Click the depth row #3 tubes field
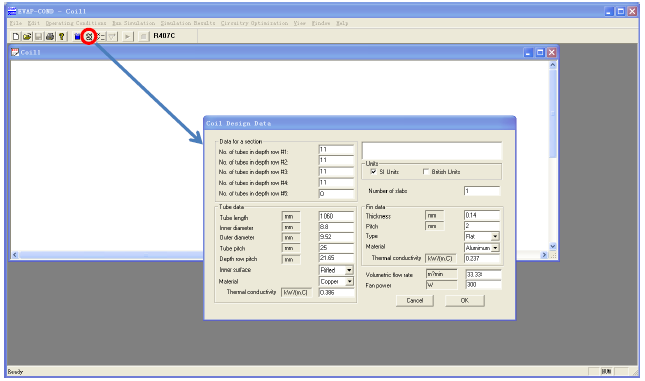This screenshot has height=381, width=645. 336,172
